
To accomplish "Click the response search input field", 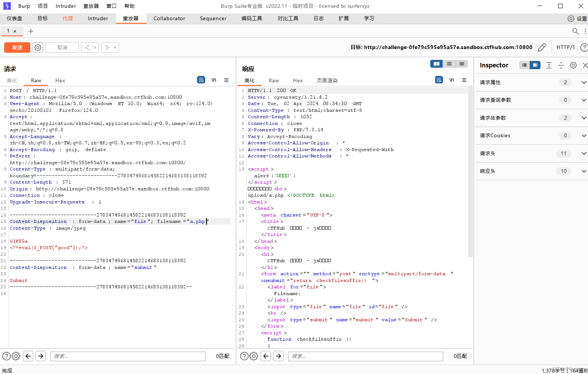I will pyautogui.click(x=366, y=356).
